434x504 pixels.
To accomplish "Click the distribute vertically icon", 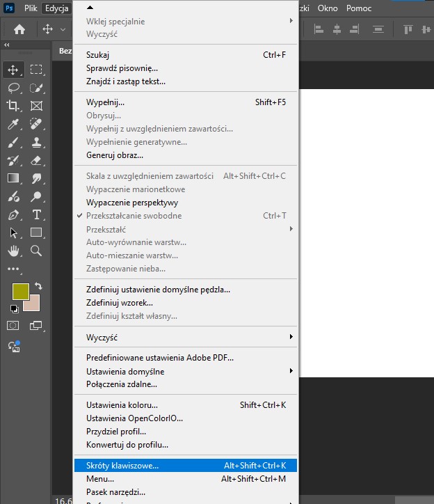I will [378, 29].
